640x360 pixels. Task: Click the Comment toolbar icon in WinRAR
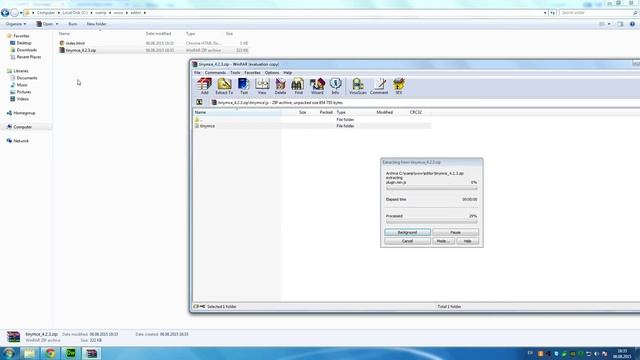click(379, 86)
